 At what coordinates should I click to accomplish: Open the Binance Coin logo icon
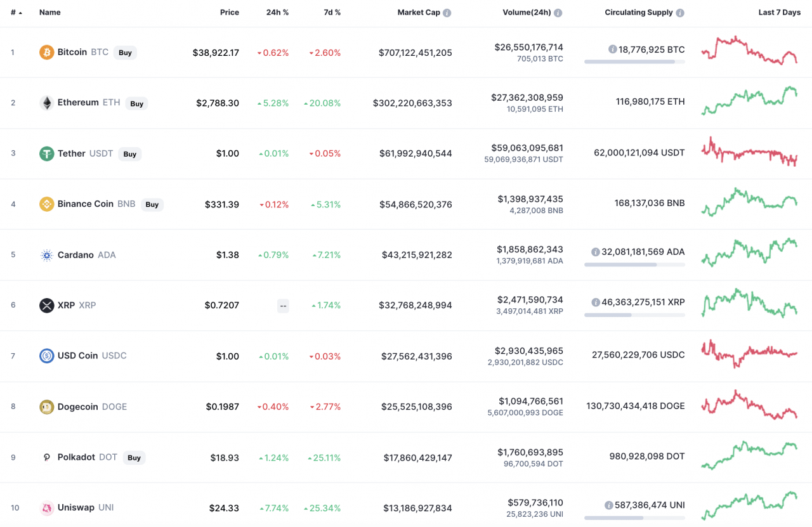[47, 204]
